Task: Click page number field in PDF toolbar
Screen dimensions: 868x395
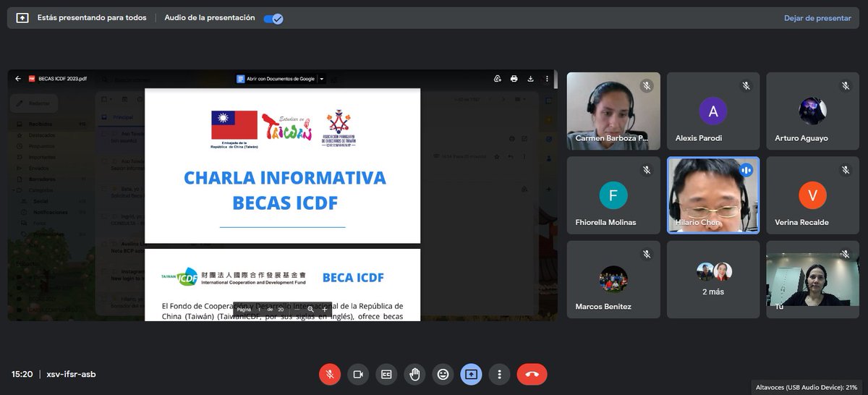Action: [259, 309]
